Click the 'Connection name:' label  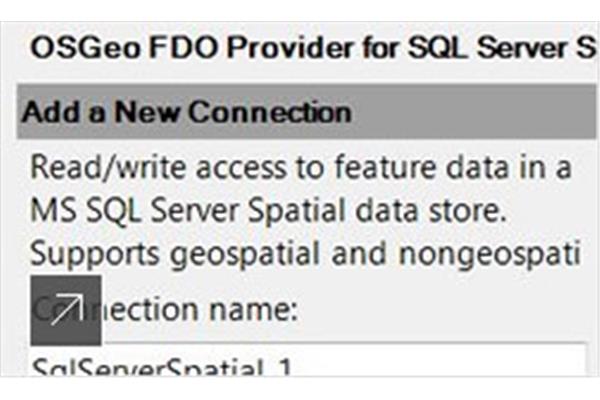click(165, 309)
